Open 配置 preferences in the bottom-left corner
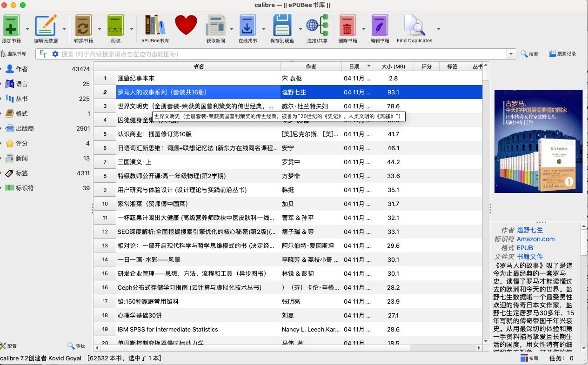 8,346
